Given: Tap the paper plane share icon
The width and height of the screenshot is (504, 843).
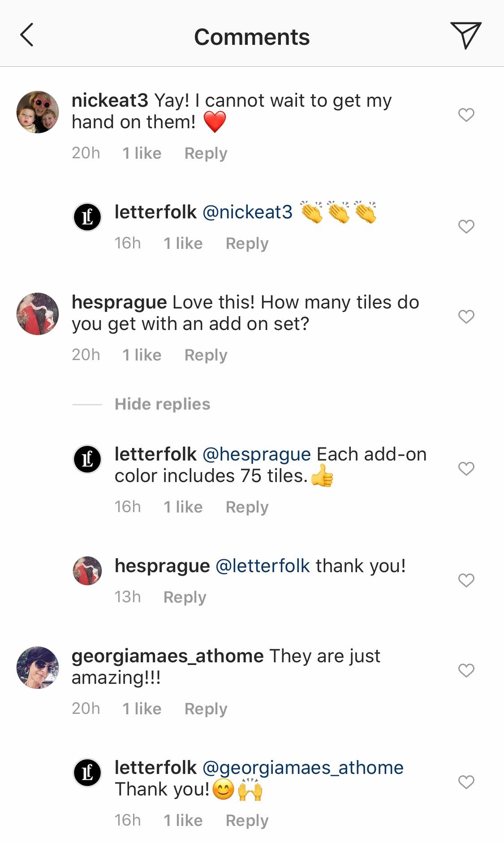Looking at the screenshot, I should 465,35.
